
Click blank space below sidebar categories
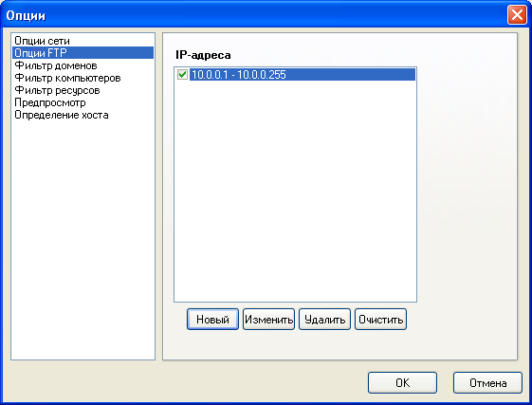click(x=83, y=238)
